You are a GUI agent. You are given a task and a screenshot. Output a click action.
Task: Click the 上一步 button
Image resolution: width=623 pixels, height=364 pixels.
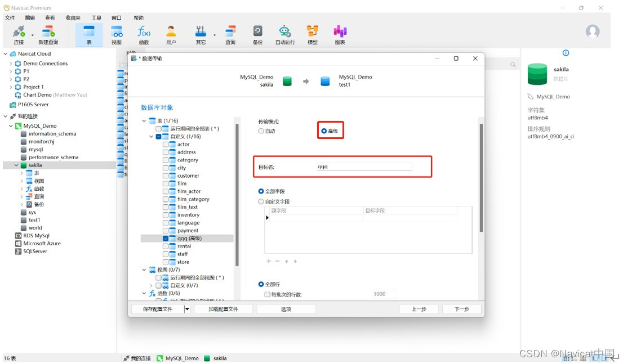click(419, 309)
